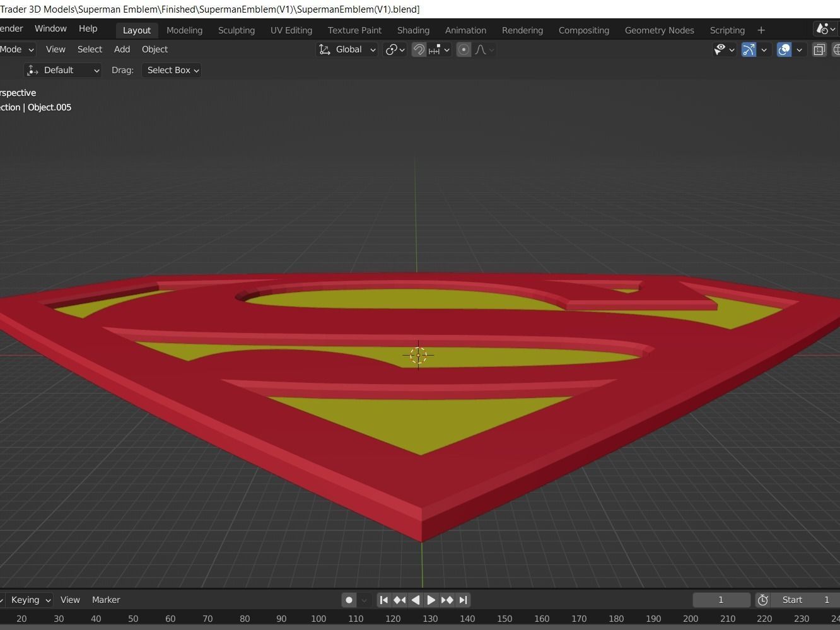Open proportional editing falloff menu
This screenshot has width=840, height=630.
pos(484,50)
